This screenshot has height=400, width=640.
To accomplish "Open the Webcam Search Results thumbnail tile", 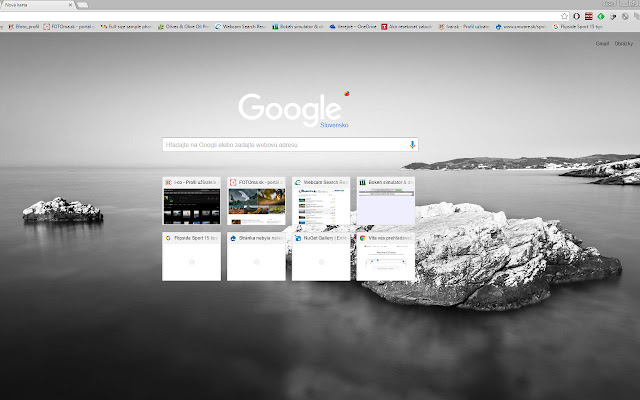I will click(321, 201).
